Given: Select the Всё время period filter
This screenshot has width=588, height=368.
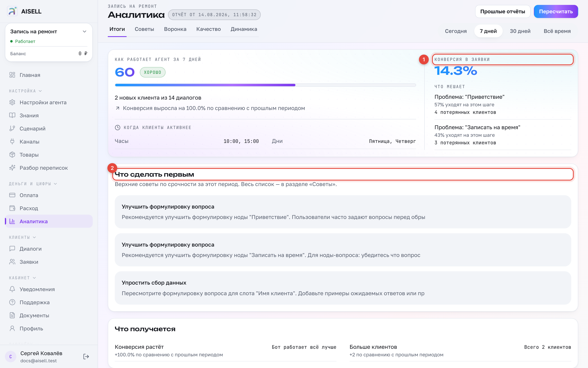Looking at the screenshot, I should pos(557,31).
